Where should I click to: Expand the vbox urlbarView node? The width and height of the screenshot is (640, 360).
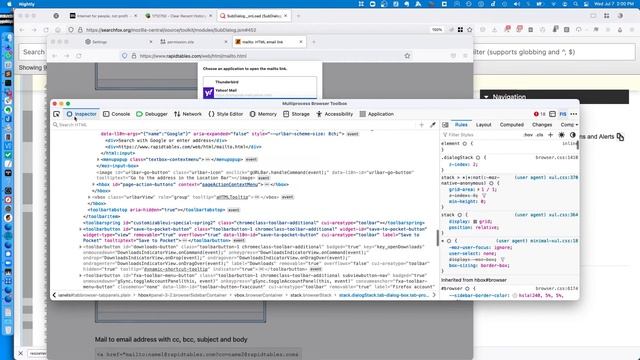pyautogui.click(x=89, y=197)
